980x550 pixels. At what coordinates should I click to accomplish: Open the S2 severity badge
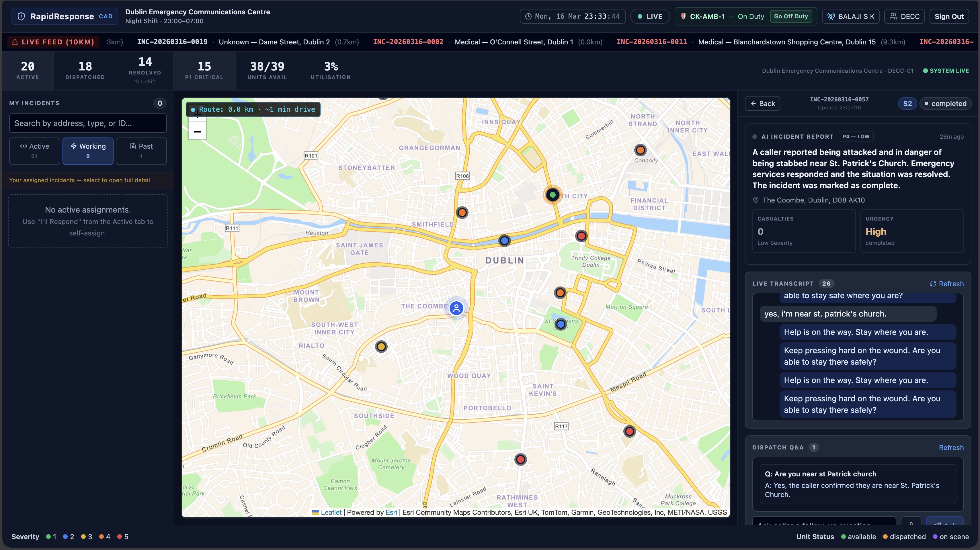point(907,103)
